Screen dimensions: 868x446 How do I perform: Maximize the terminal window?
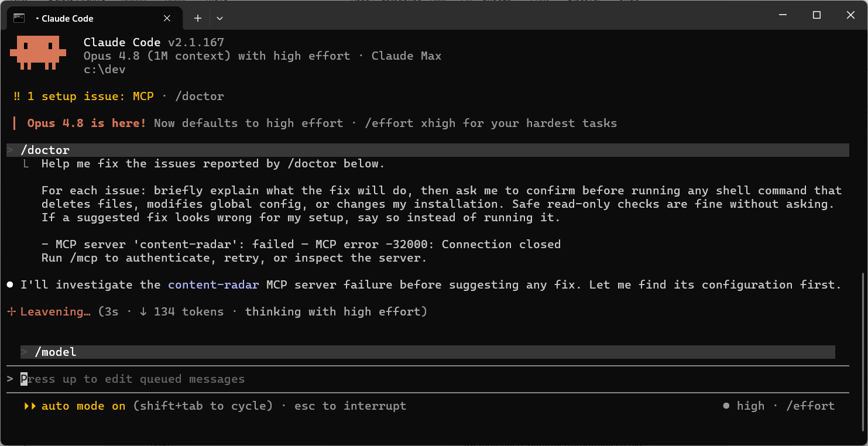[816, 16]
